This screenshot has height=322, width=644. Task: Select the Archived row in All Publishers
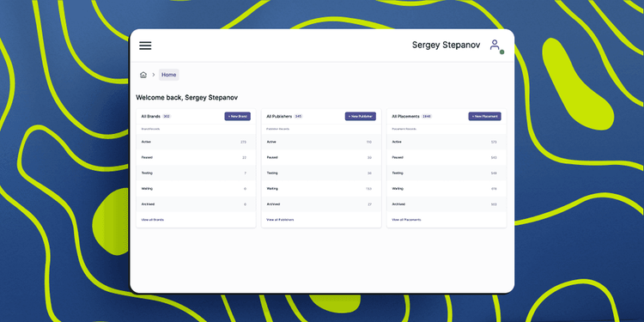coord(321,204)
